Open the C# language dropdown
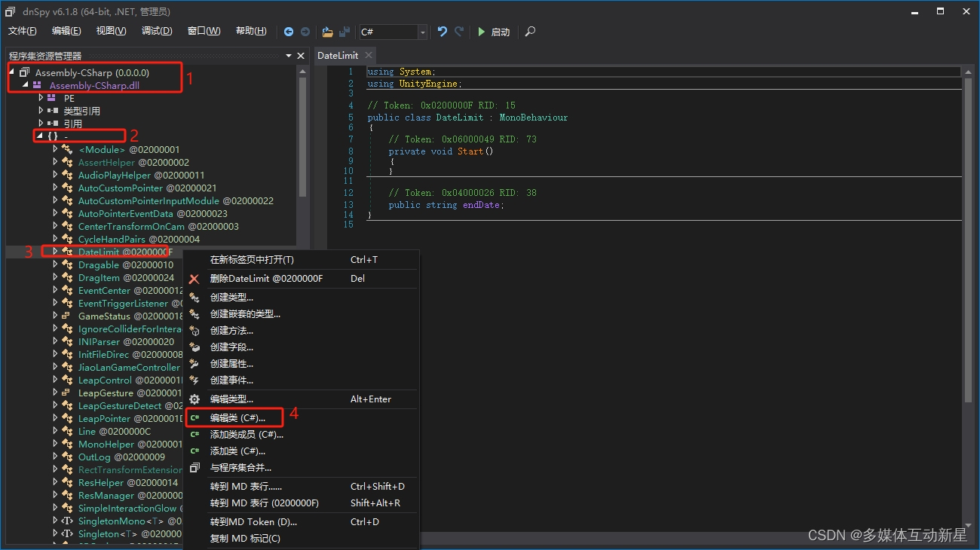Screen dimensions: 980x550 [422, 32]
